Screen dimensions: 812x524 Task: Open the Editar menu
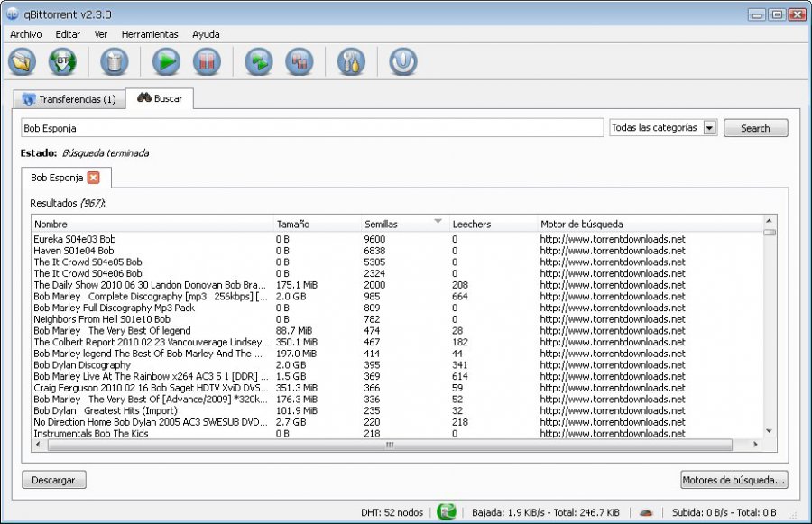click(x=68, y=34)
